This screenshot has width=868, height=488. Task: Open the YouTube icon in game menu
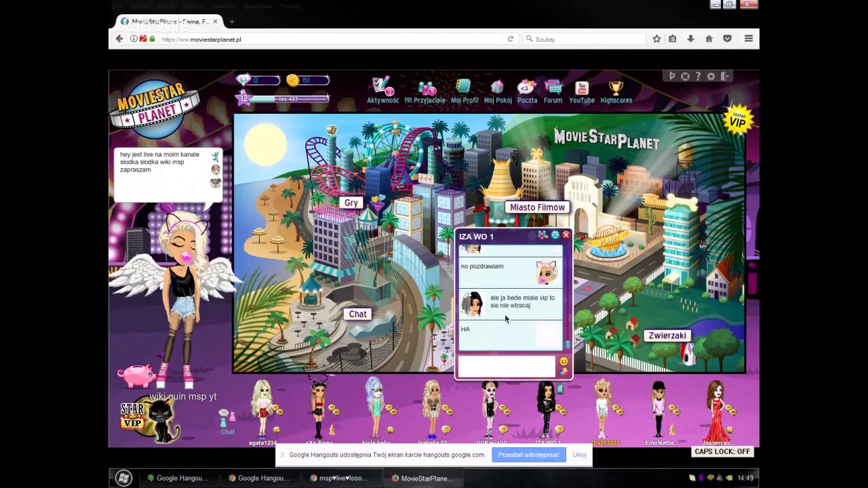(x=582, y=91)
